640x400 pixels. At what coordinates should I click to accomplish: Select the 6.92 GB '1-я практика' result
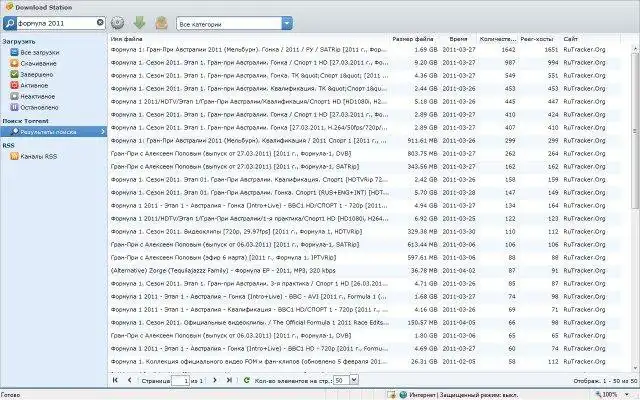click(x=365, y=218)
